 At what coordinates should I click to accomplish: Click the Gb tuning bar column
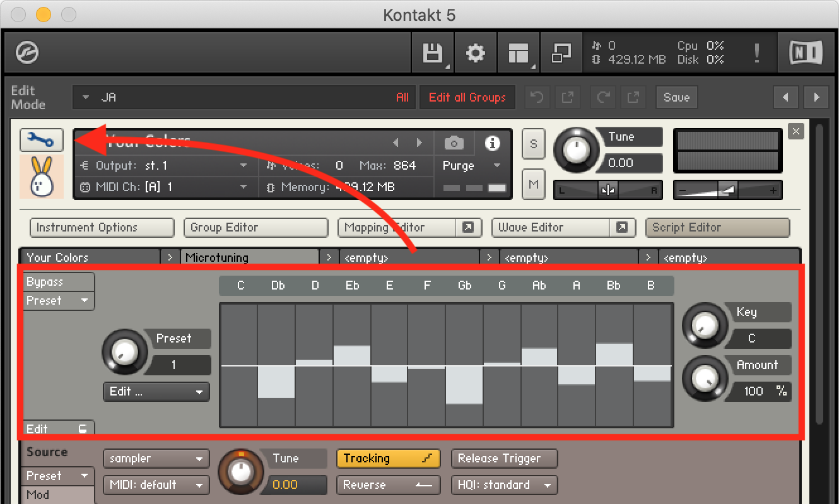(464, 365)
